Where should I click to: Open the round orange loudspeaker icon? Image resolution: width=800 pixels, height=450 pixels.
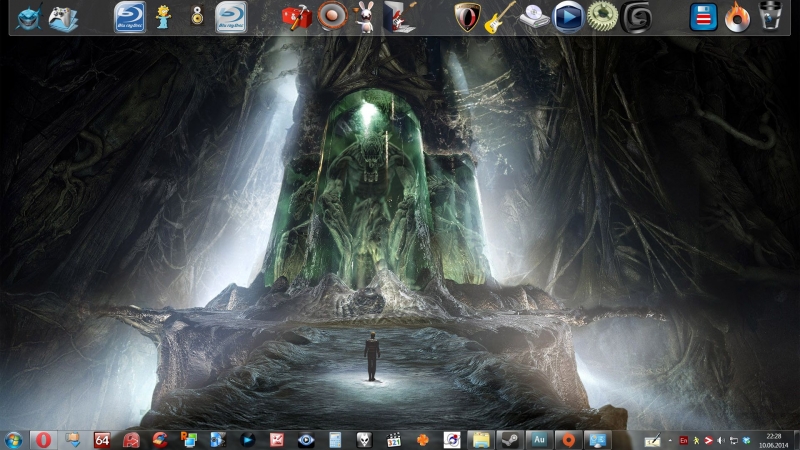coord(332,16)
